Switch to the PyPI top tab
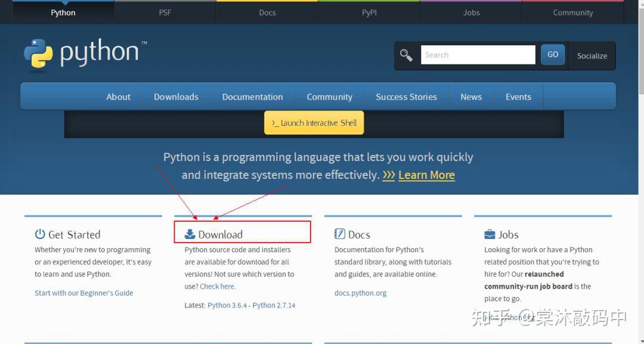The width and height of the screenshot is (644, 344). pyautogui.click(x=369, y=13)
